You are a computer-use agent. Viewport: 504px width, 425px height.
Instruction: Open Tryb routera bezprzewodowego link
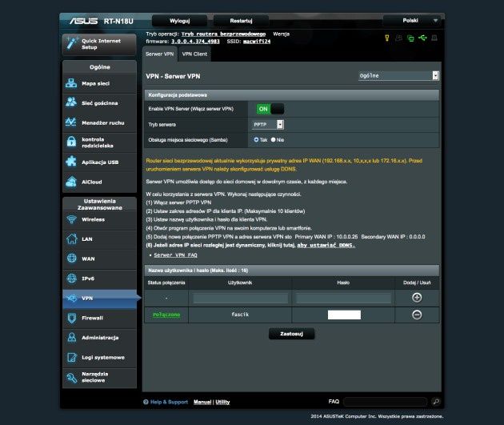click(x=223, y=34)
